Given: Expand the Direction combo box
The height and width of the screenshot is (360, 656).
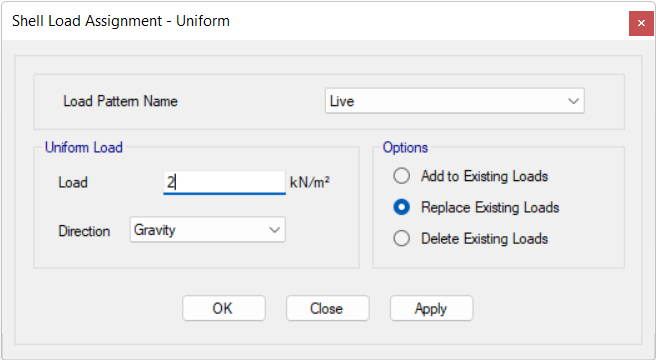Looking at the screenshot, I should pos(208,229).
